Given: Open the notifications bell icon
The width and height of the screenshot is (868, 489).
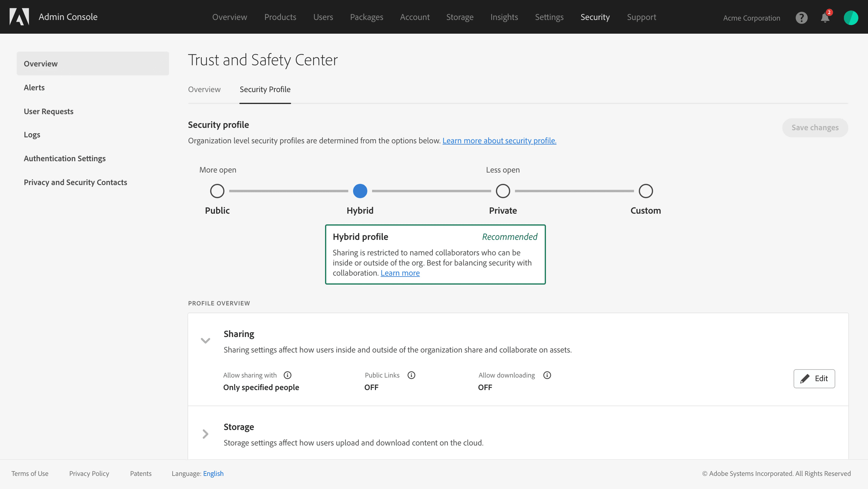Looking at the screenshot, I should [x=825, y=18].
